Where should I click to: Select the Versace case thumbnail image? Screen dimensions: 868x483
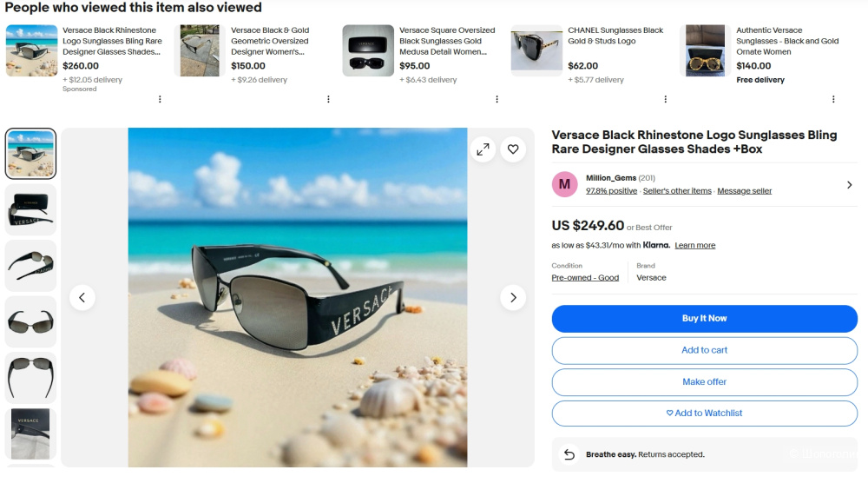30,209
